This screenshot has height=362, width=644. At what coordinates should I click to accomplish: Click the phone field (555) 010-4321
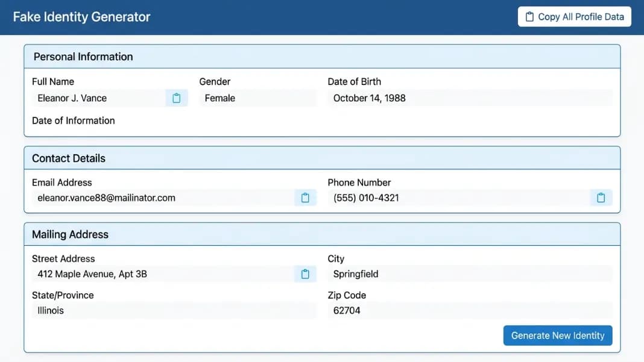tap(459, 198)
